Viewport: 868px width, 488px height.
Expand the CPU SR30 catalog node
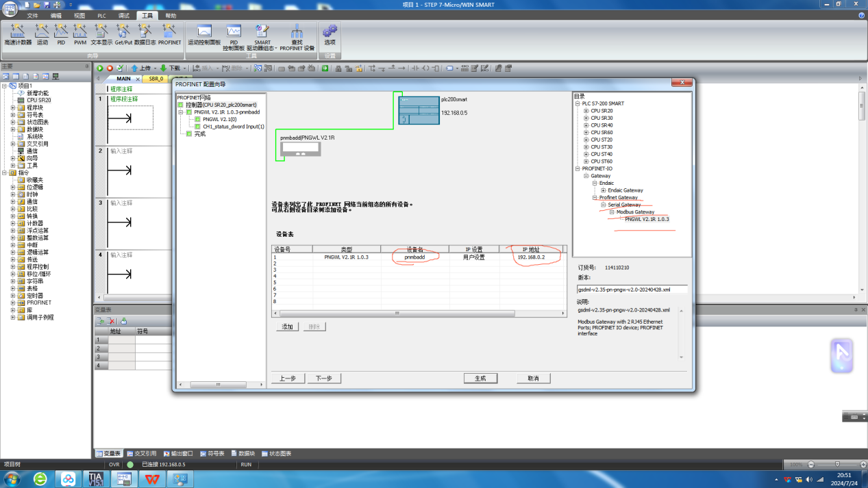[586, 118]
